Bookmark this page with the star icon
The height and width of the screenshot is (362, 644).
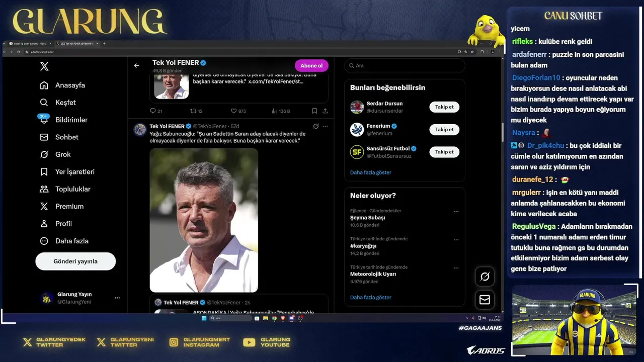click(x=472, y=52)
